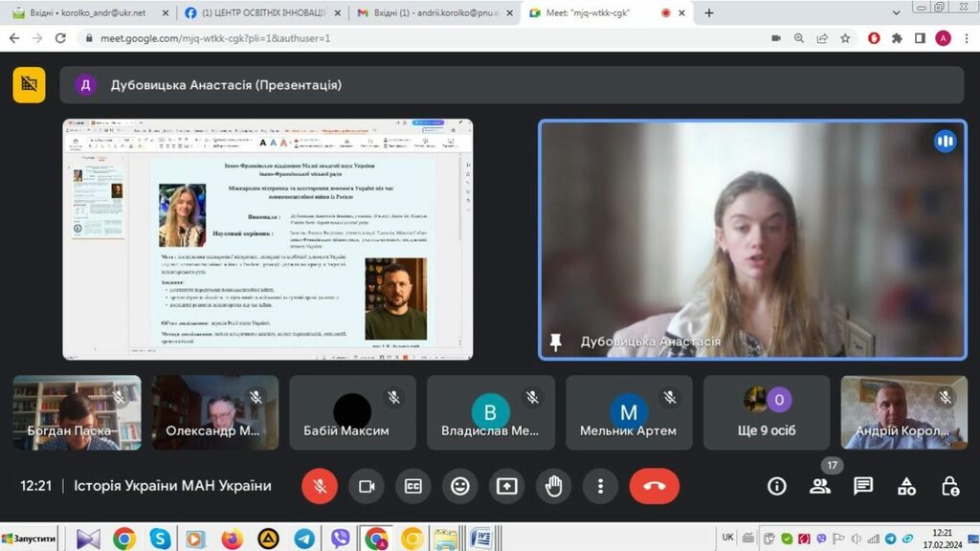Viewport: 980px width, 551px height.
Task: Raise hand in the meeting
Action: pyautogui.click(x=553, y=486)
